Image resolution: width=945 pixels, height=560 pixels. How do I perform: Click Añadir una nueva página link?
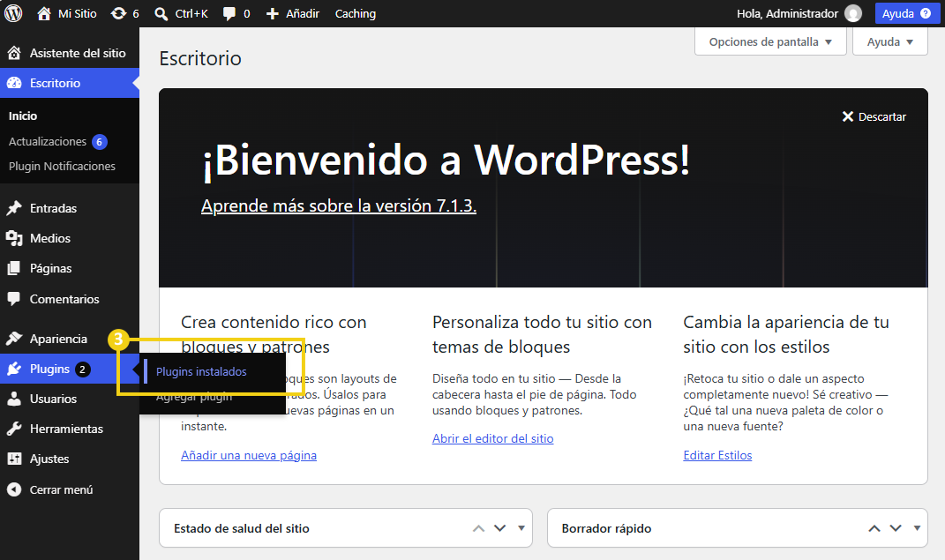[x=249, y=455]
